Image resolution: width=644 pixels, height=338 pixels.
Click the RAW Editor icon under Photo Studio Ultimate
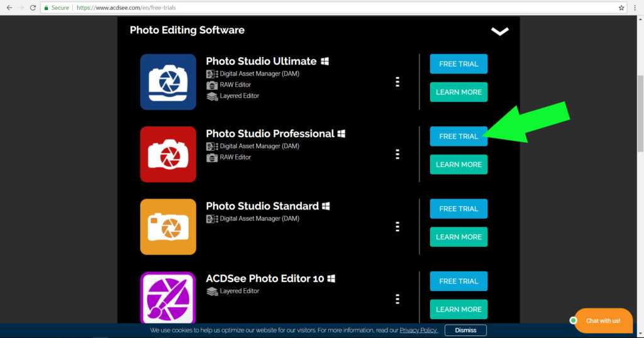point(212,85)
